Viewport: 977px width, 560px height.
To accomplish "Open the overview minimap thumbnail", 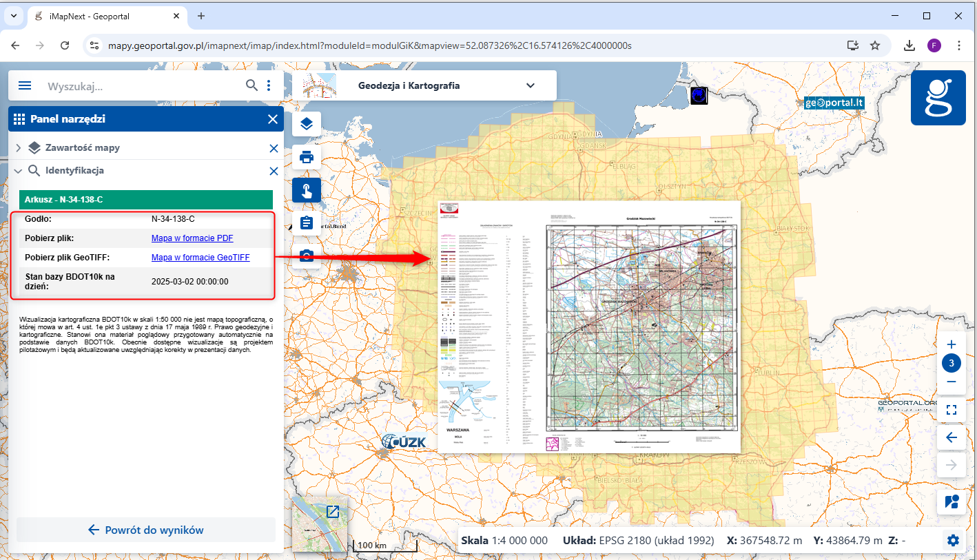I will tap(333, 512).
